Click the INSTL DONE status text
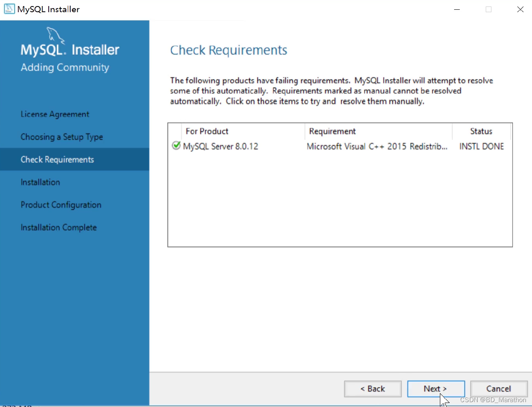 (481, 146)
